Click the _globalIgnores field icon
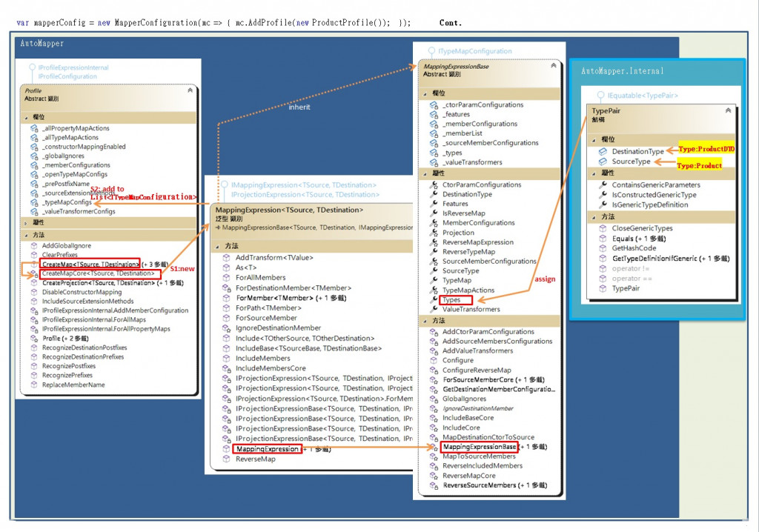 coord(34,156)
